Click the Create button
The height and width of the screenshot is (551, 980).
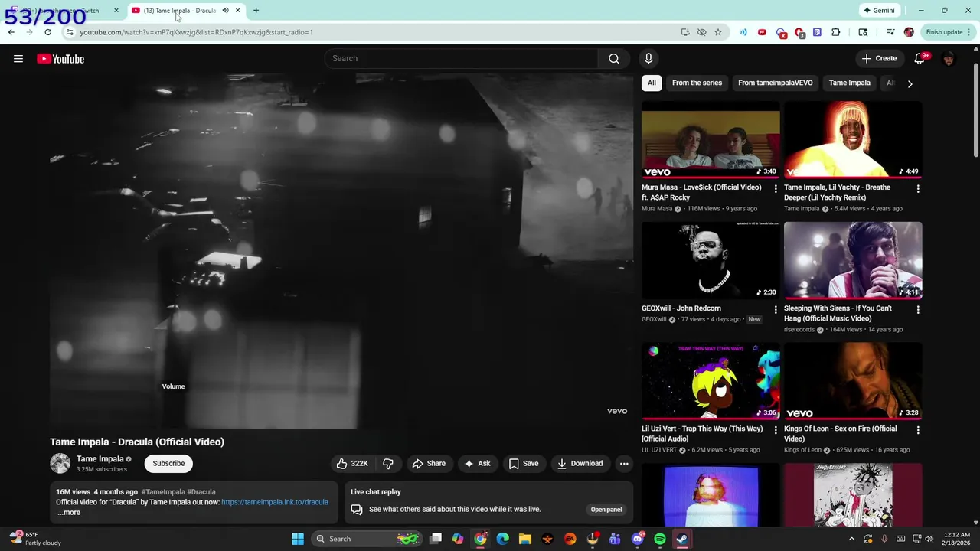click(879, 59)
